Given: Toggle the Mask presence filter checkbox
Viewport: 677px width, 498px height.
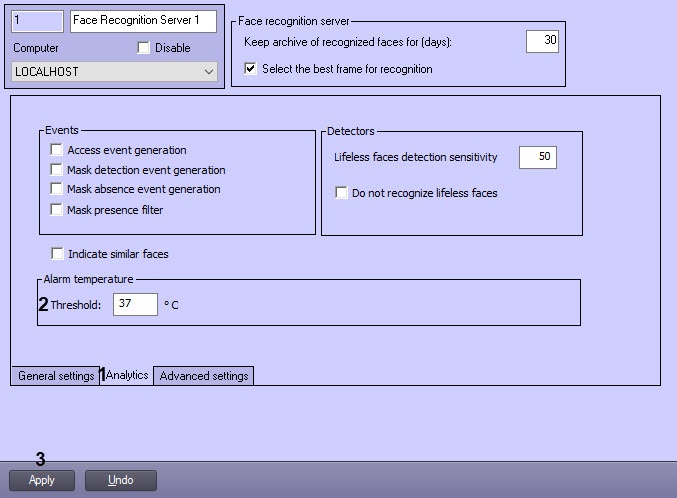Looking at the screenshot, I should coord(57,210).
